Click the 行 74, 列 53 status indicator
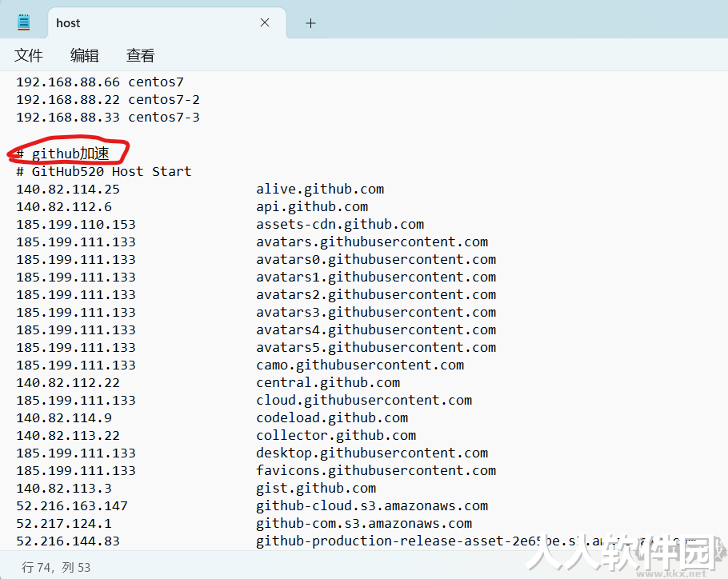Viewport: 728px width, 579px height. pos(56,567)
